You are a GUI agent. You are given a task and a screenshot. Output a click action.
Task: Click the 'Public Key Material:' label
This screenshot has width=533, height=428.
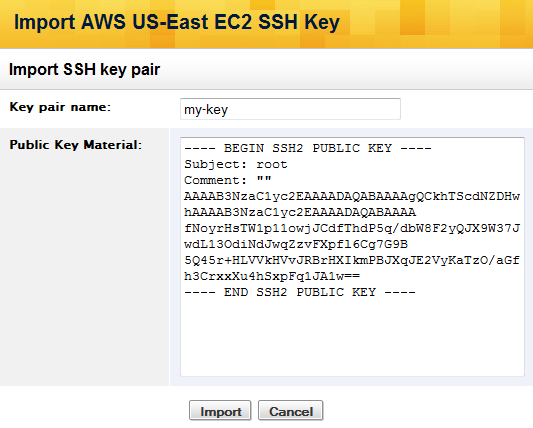(75, 145)
